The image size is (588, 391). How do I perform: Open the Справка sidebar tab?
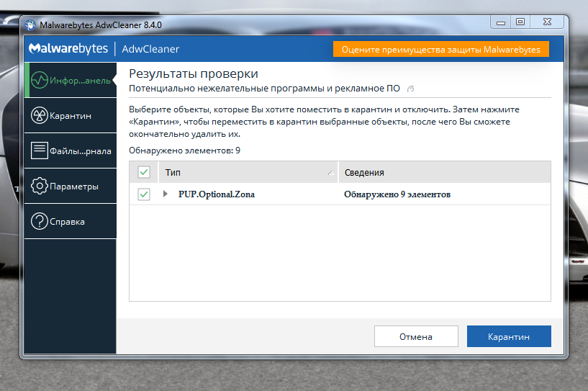pyautogui.click(x=71, y=221)
